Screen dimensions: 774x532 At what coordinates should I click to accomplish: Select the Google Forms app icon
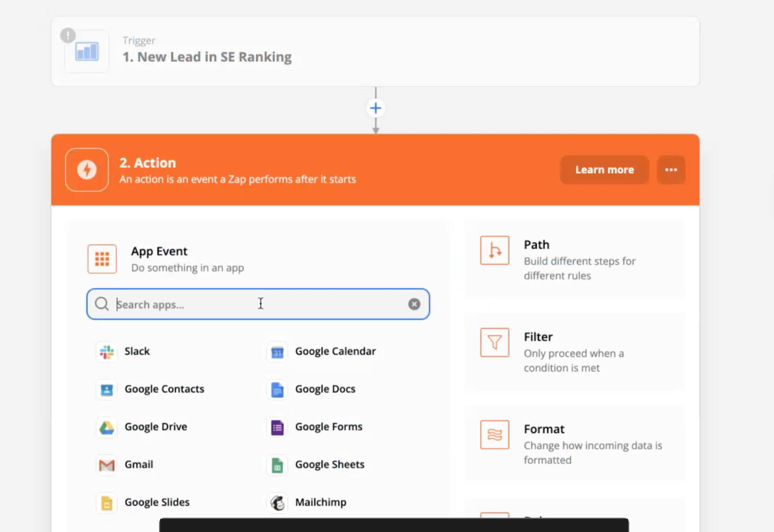point(277,427)
